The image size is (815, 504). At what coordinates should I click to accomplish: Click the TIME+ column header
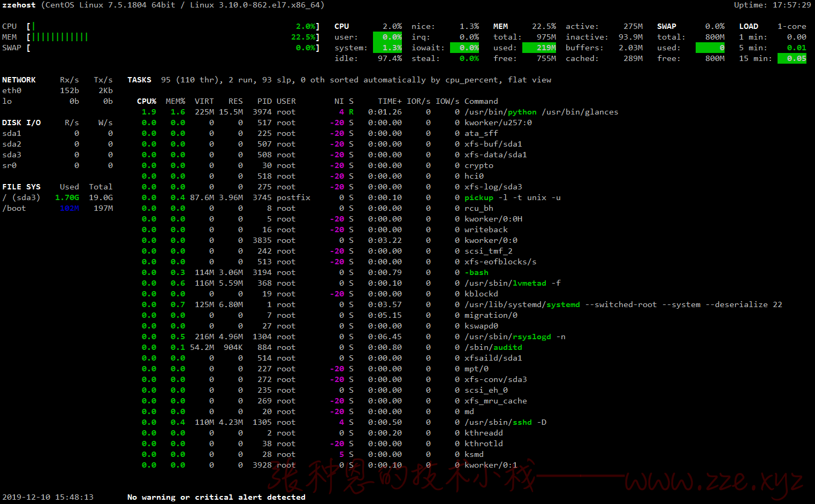click(390, 101)
